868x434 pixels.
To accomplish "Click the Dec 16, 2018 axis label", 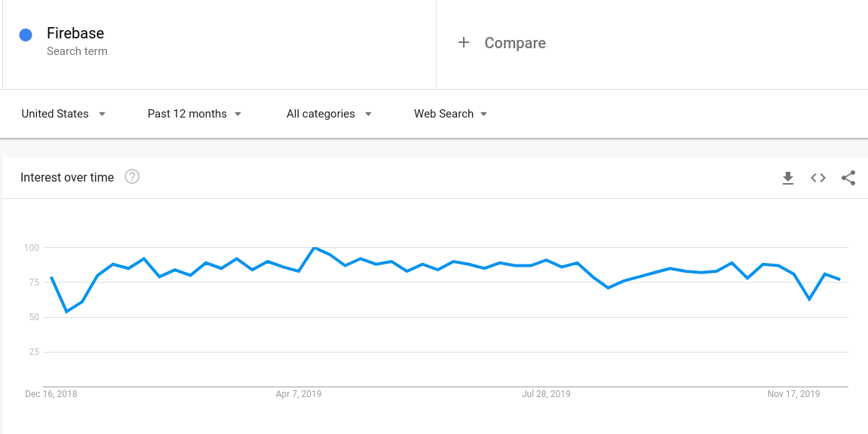I will [51, 394].
